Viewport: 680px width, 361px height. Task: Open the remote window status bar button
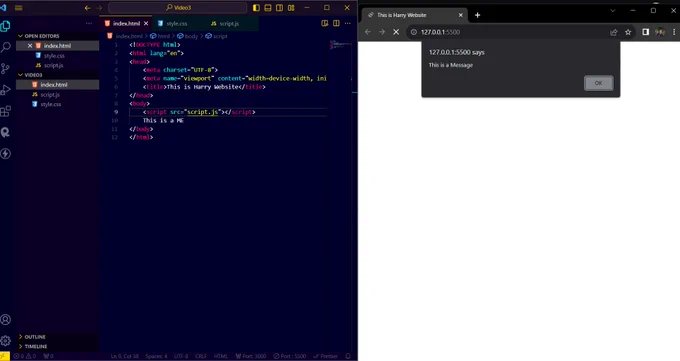(4, 356)
